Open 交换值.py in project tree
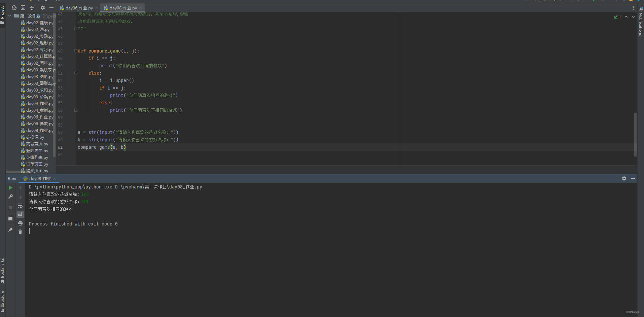Screen dimensions: 644x317 tap(32, 137)
